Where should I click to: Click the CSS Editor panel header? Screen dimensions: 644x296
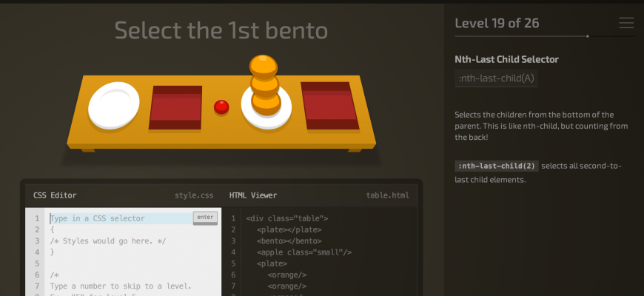pos(55,195)
